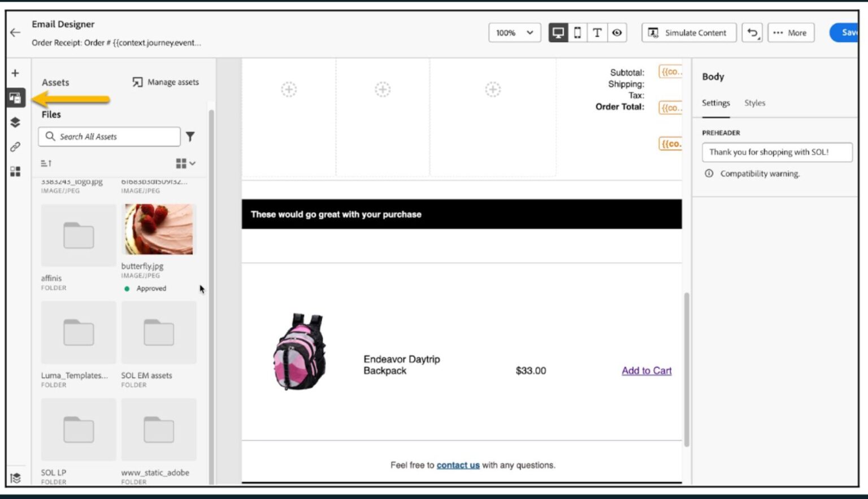Click the green Approved status dot

click(127, 288)
